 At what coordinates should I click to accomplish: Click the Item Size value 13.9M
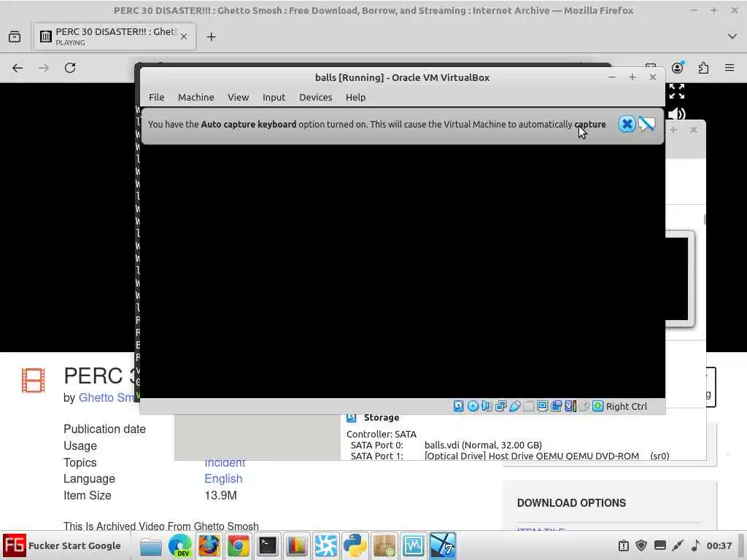tap(220, 495)
